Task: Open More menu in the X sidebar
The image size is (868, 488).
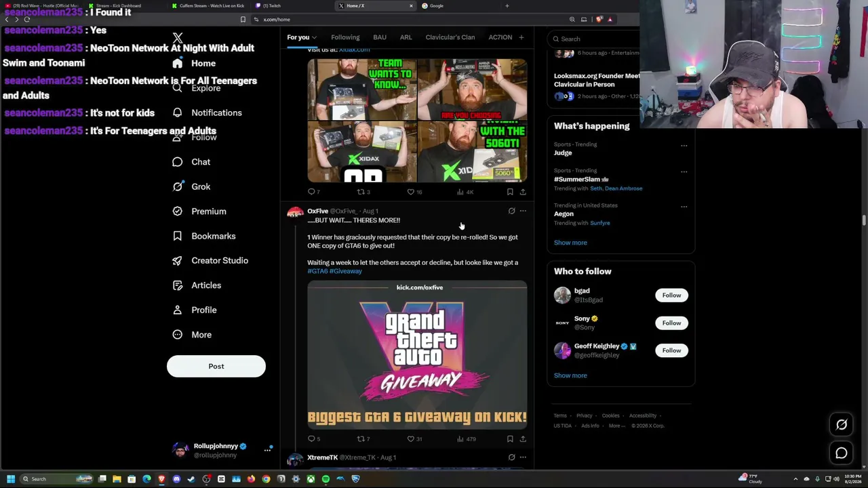Action: click(x=192, y=335)
